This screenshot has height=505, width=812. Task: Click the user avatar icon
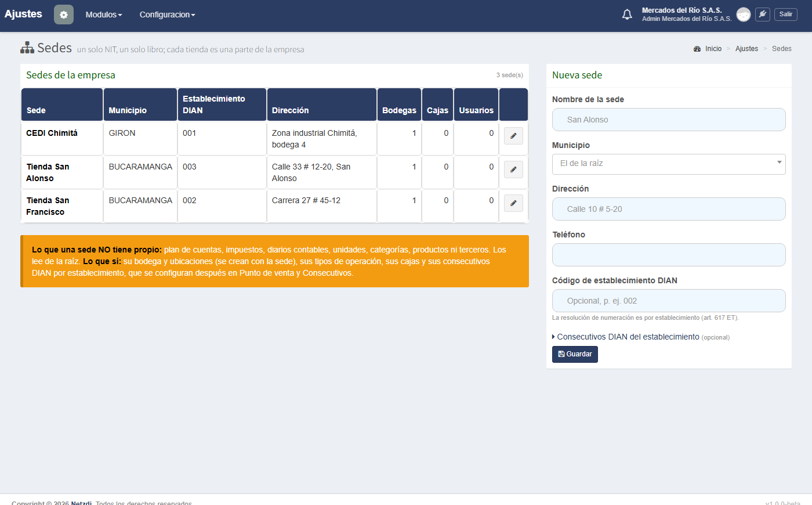click(744, 15)
